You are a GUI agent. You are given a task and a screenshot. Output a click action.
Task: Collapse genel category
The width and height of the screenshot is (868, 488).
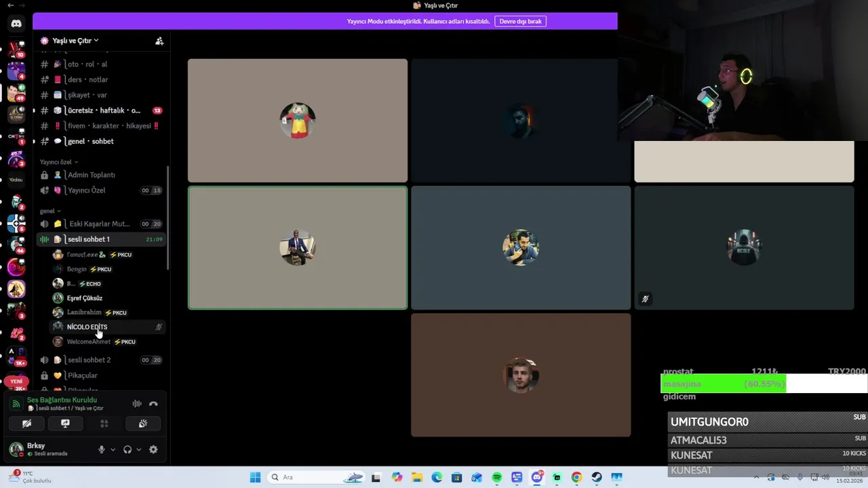[50, 211]
